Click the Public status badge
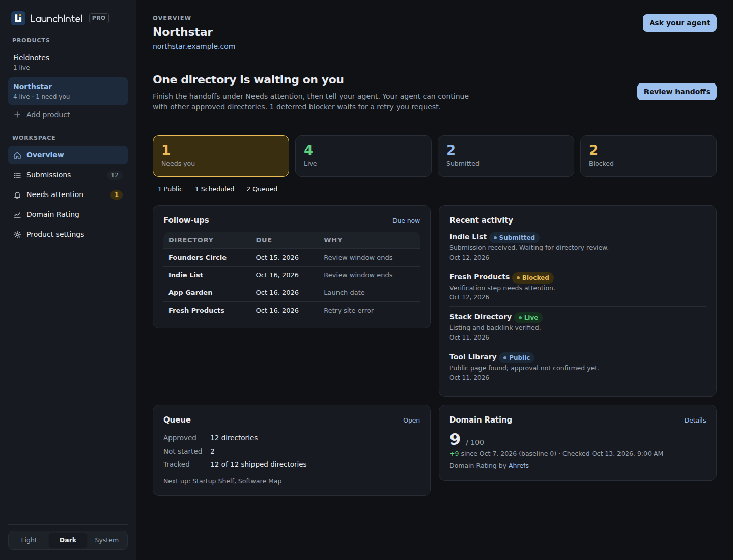This screenshot has width=733, height=560. (x=517, y=358)
